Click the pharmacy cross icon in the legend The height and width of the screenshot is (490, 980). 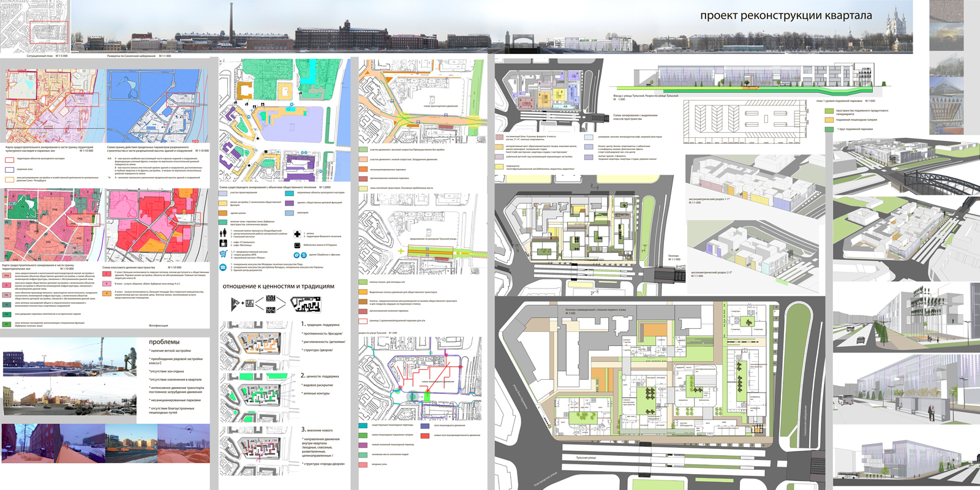(298, 234)
